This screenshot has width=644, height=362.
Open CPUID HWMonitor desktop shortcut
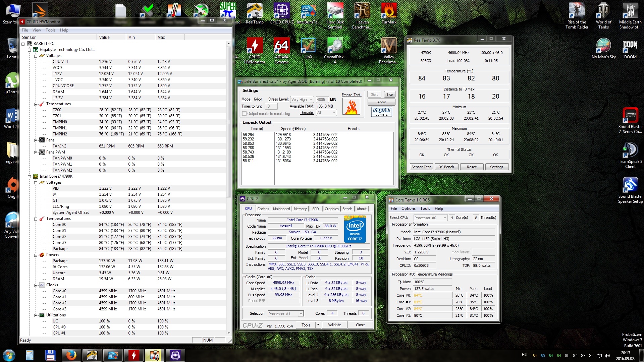tap(255, 51)
